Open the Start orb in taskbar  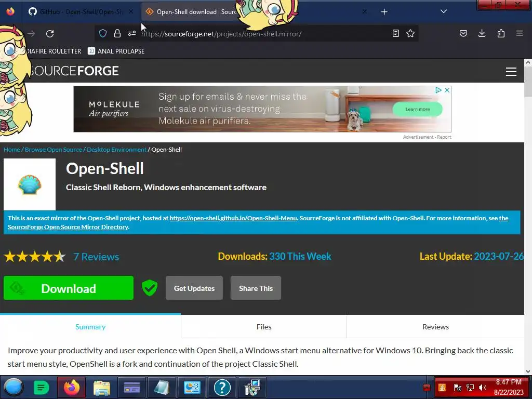tap(14, 388)
